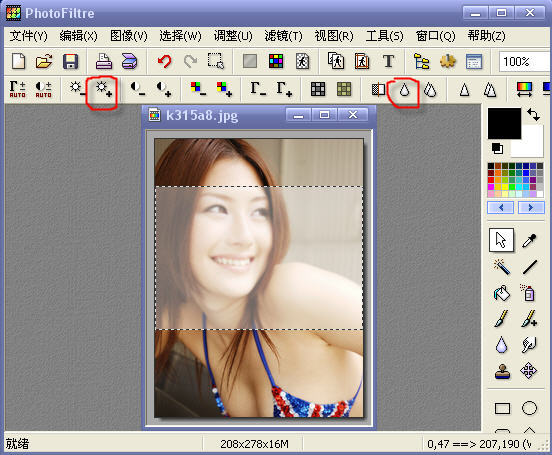
Task: Choose the advanced brush tool
Action: [529, 318]
